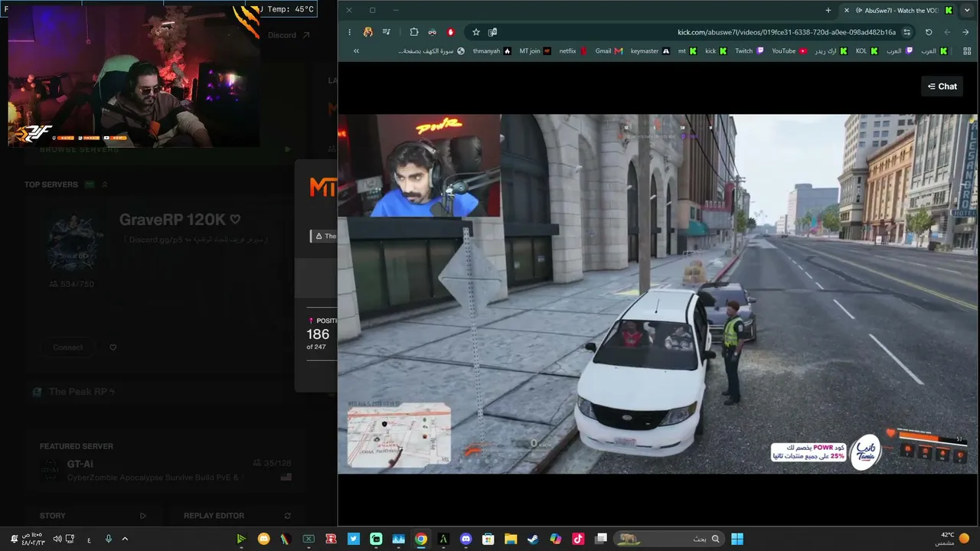The height and width of the screenshot is (551, 980).
Task: Open the volume control in system tray
Action: pyautogui.click(x=57, y=539)
